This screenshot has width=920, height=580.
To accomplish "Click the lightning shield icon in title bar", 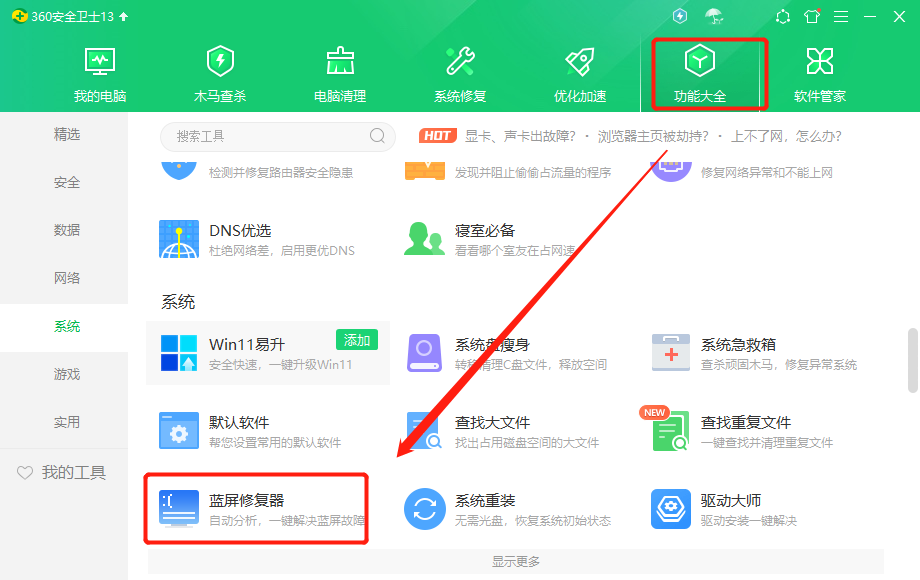I will click(x=680, y=16).
